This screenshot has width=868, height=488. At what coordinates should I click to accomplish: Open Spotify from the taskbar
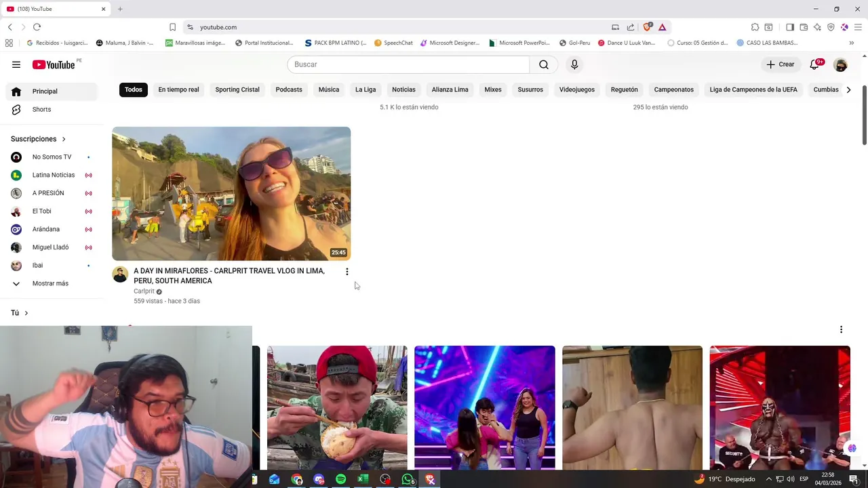click(340, 479)
